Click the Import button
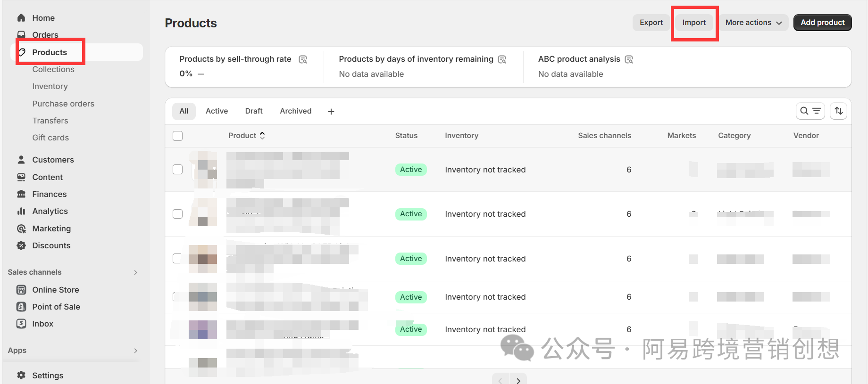 pyautogui.click(x=694, y=23)
